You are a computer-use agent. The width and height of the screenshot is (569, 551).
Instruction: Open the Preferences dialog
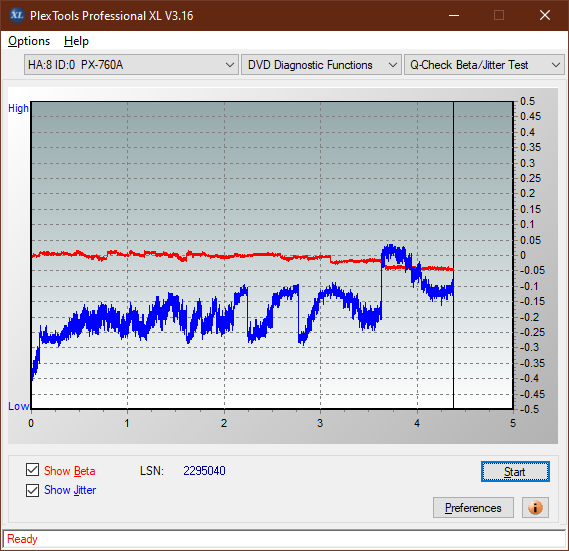(473, 507)
